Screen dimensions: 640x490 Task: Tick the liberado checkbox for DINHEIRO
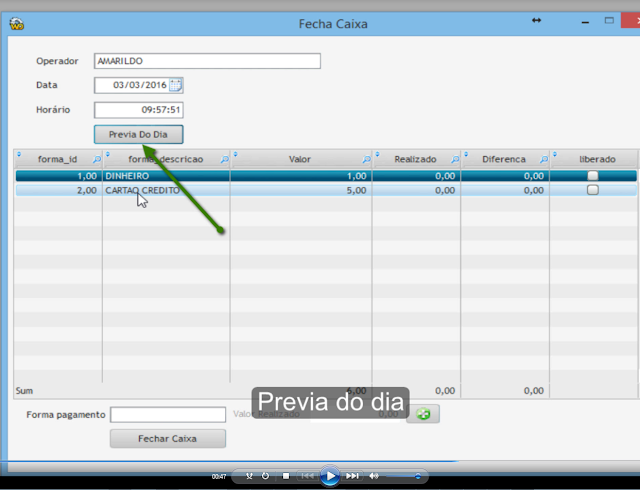593,176
